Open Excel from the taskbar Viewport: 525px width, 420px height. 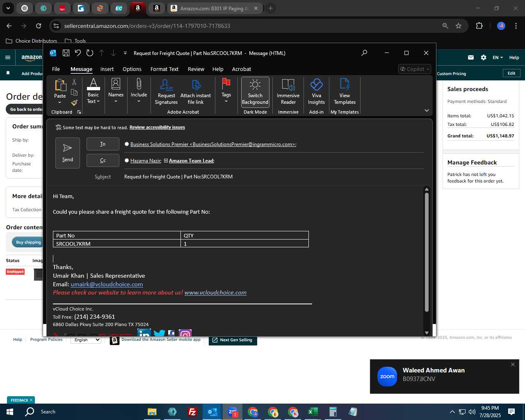pos(313,412)
